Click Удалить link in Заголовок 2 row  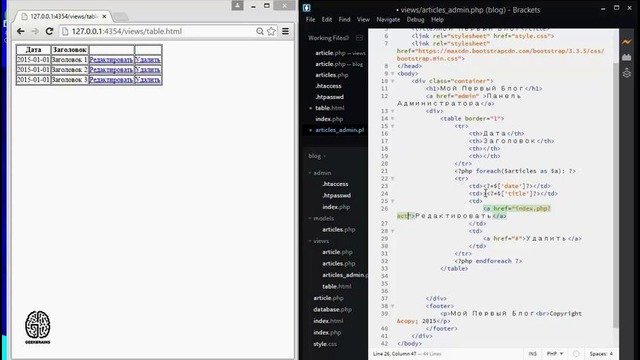coord(148,70)
